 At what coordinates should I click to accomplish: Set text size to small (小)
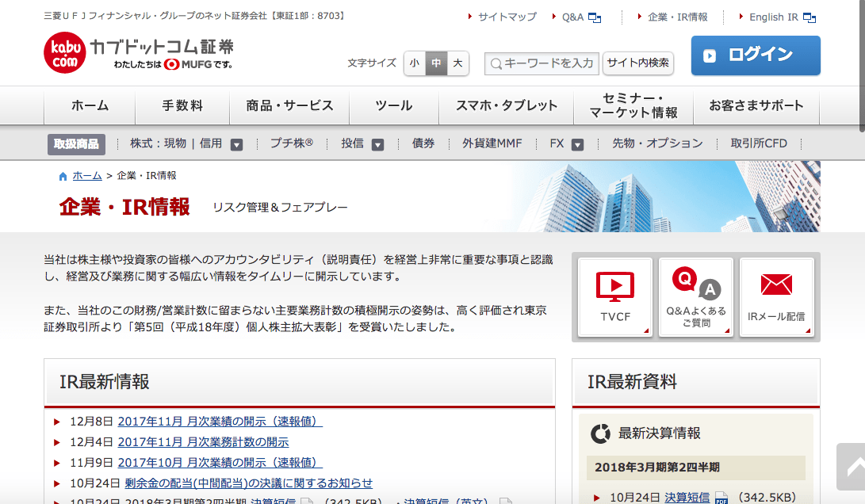tap(415, 63)
